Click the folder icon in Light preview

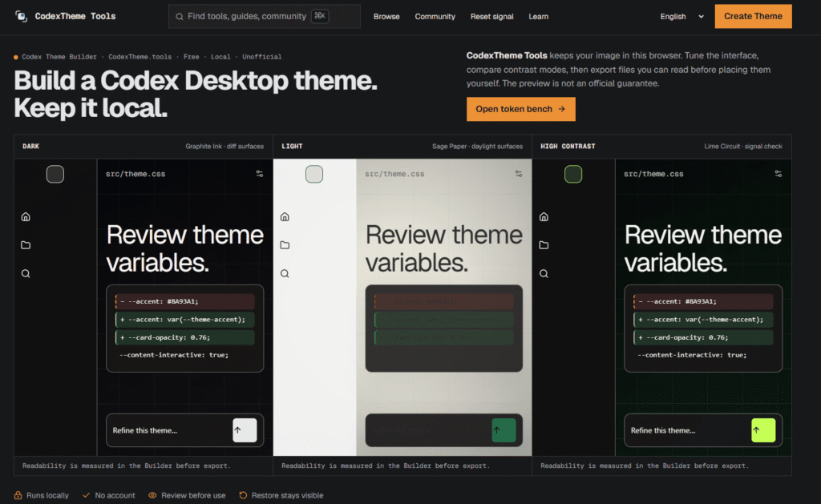click(x=285, y=245)
